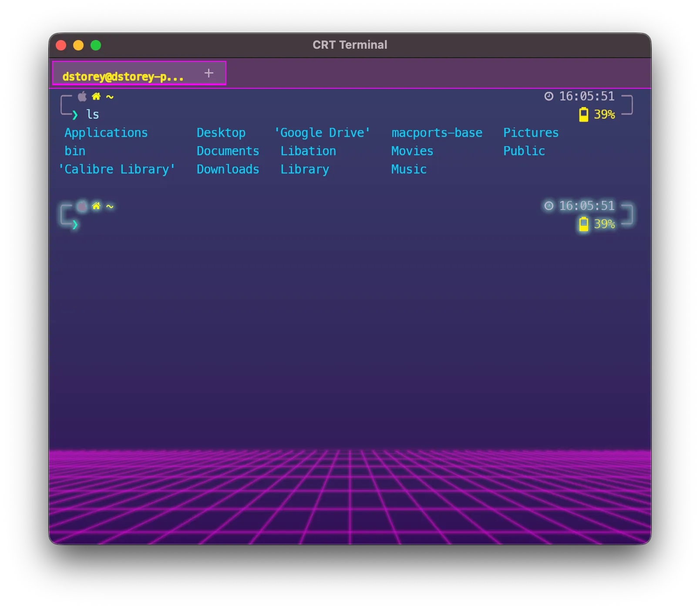700x609 pixels.
Task: Click the upper 16:05:51 timestamp
Action: click(x=587, y=96)
